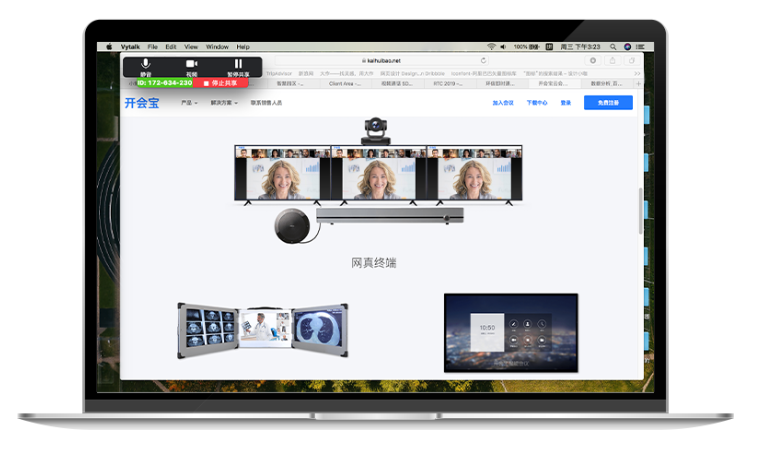
Task: Click the page vertical scrollbar
Action: pos(640,211)
